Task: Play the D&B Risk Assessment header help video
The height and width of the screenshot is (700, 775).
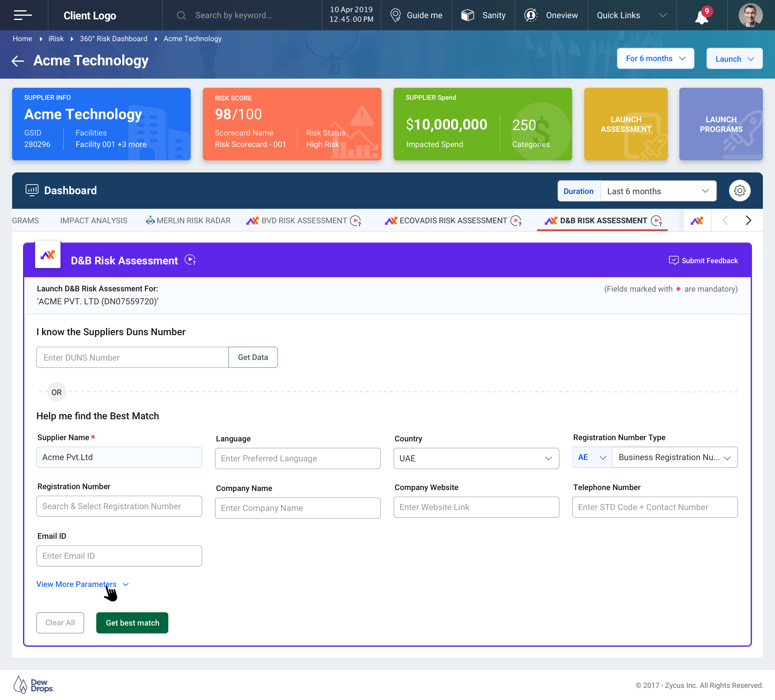Action: click(190, 260)
